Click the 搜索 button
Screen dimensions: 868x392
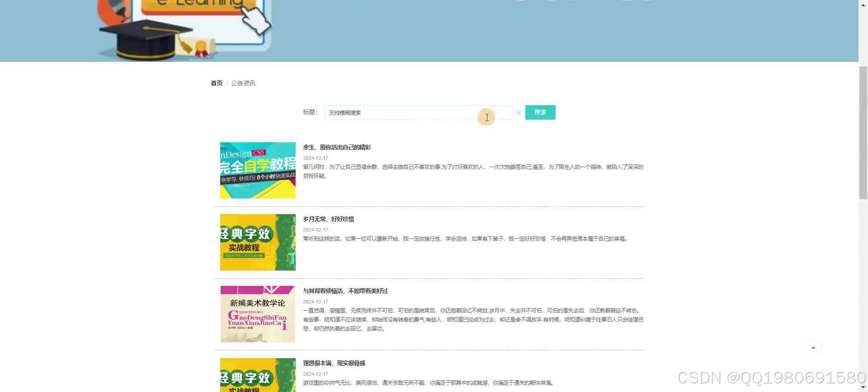(x=540, y=112)
